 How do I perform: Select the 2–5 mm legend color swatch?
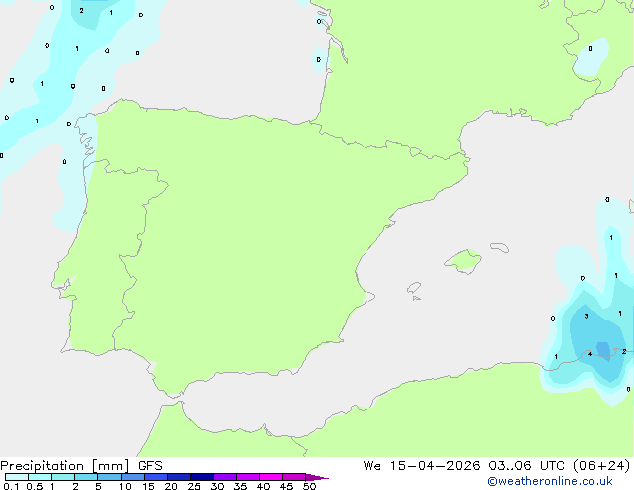[86, 477]
